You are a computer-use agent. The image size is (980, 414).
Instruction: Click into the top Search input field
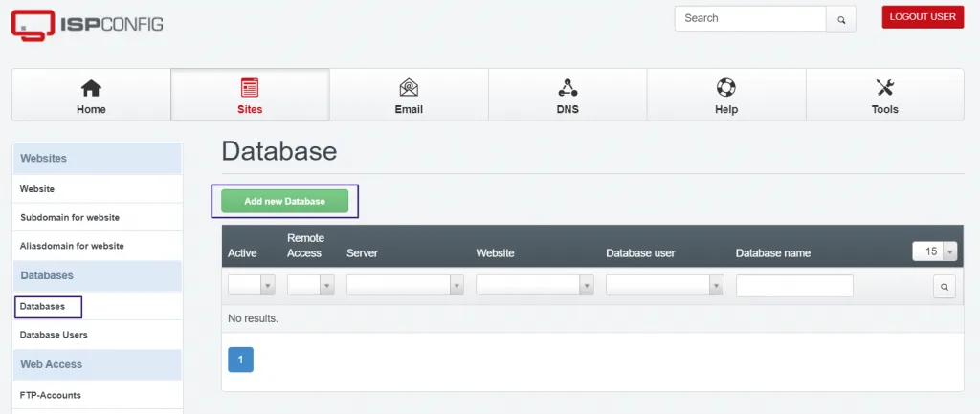750,19
